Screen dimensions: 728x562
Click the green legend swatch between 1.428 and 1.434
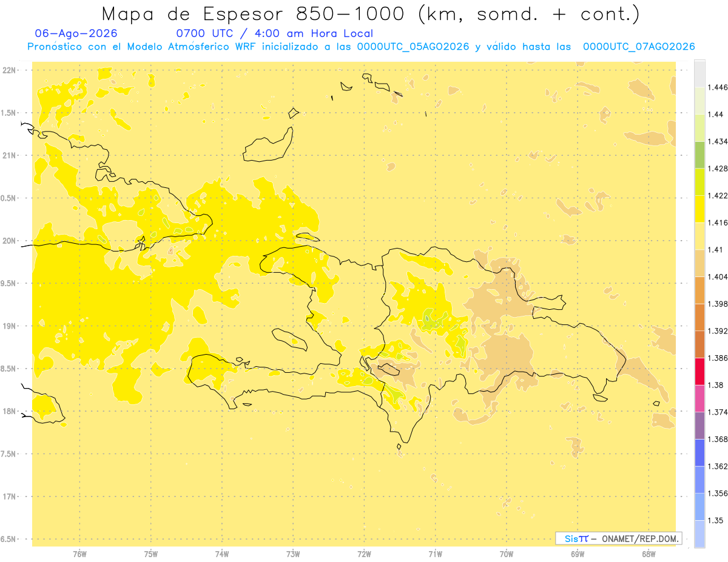[699, 155]
